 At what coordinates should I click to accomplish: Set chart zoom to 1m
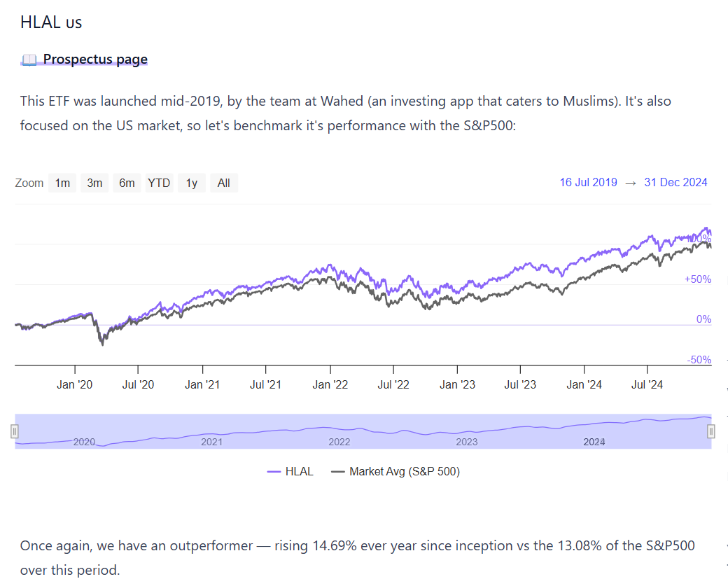point(63,183)
